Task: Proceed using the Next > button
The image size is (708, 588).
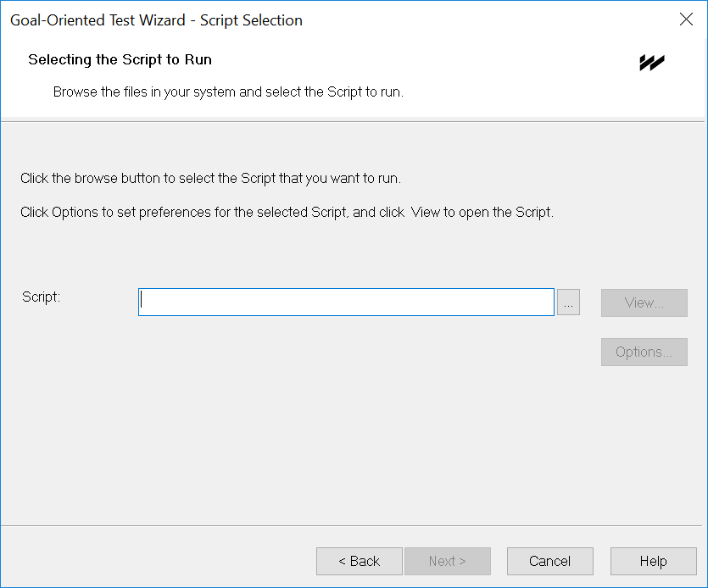Action: (448, 561)
